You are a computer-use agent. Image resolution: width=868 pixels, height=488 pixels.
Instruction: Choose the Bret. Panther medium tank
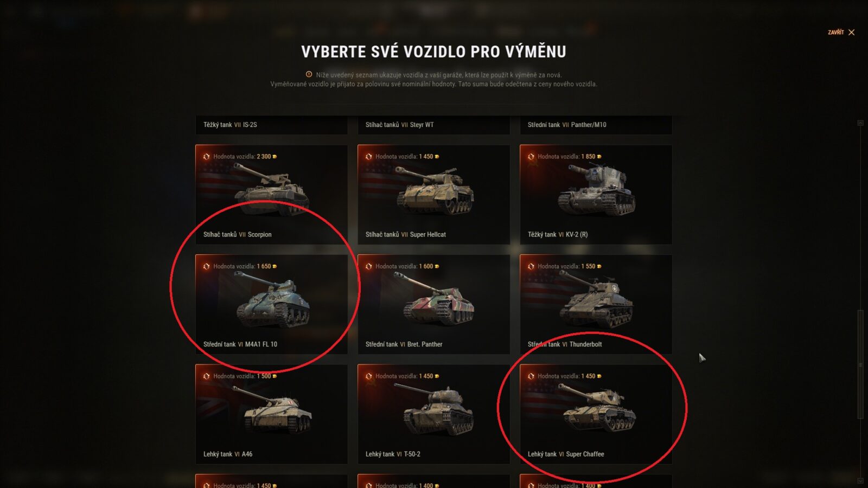click(433, 304)
